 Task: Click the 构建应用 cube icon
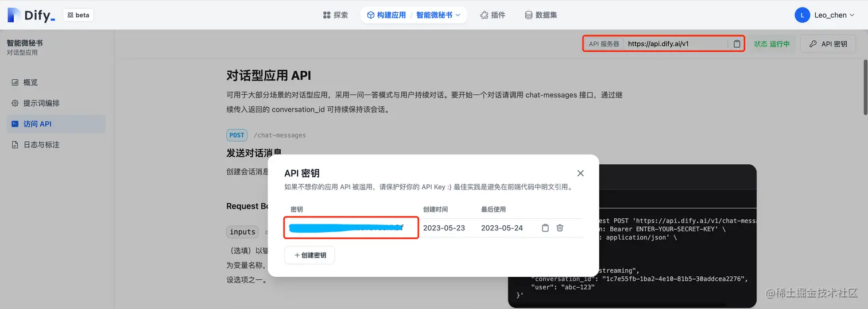(371, 15)
